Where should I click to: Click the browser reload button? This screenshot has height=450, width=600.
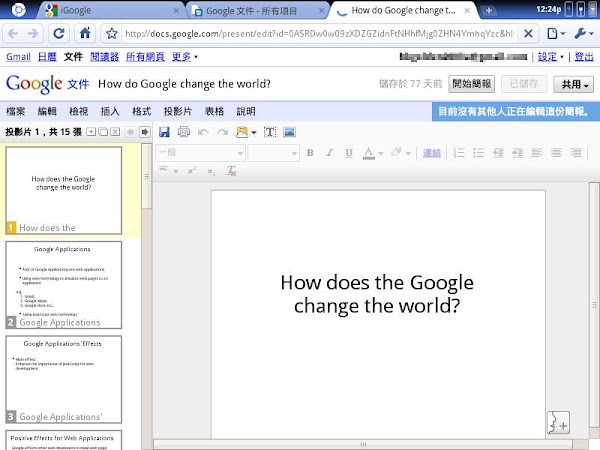pyautogui.click(x=59, y=34)
